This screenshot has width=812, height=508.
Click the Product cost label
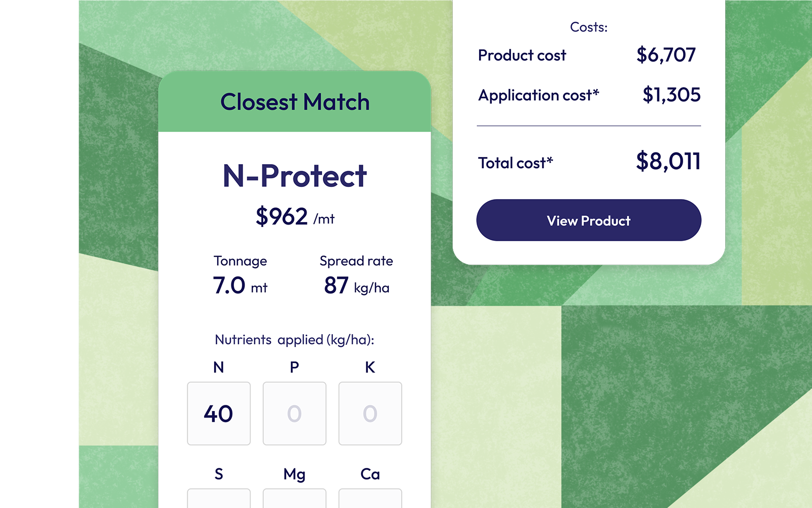click(x=522, y=55)
